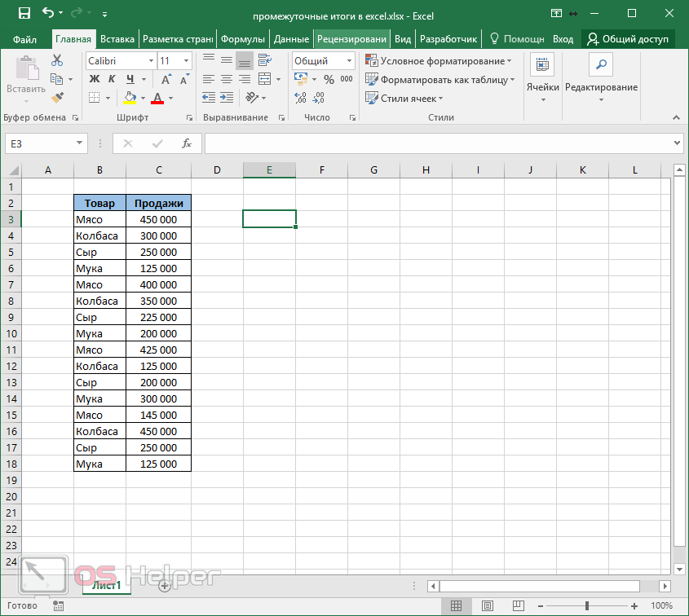Click Increase Indent icon

coord(227,98)
